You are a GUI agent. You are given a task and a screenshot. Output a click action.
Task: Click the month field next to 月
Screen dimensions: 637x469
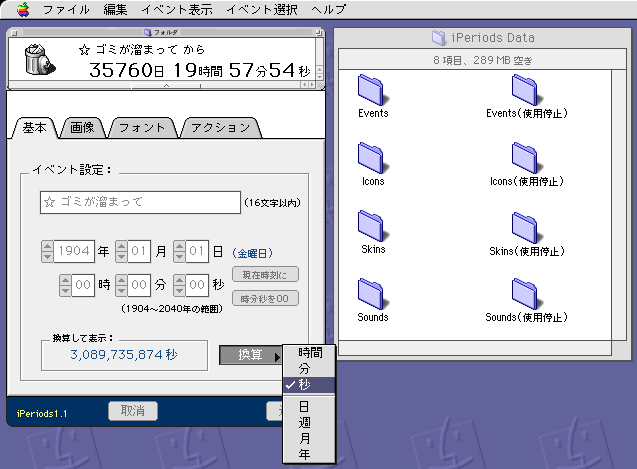click(139, 251)
